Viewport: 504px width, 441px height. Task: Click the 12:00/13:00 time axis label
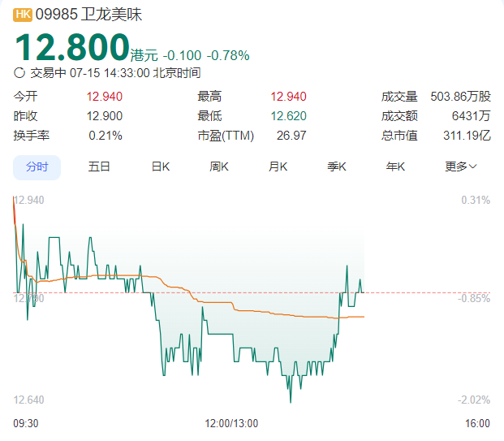[x=231, y=423]
